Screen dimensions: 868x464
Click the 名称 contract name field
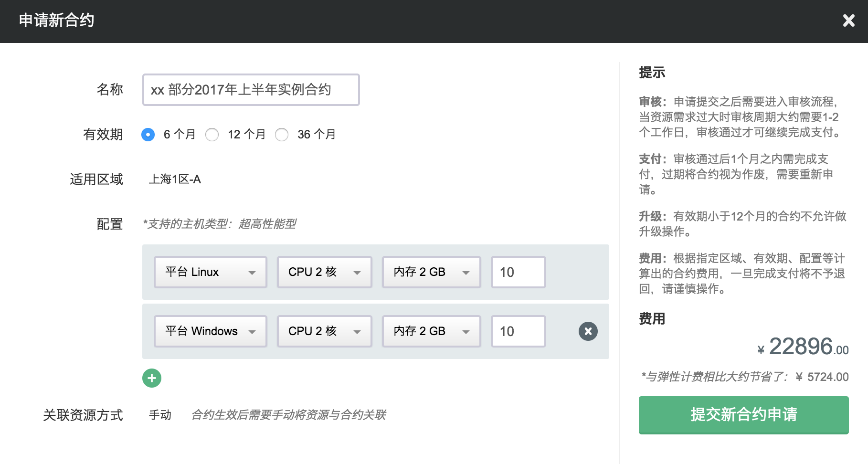coord(251,90)
